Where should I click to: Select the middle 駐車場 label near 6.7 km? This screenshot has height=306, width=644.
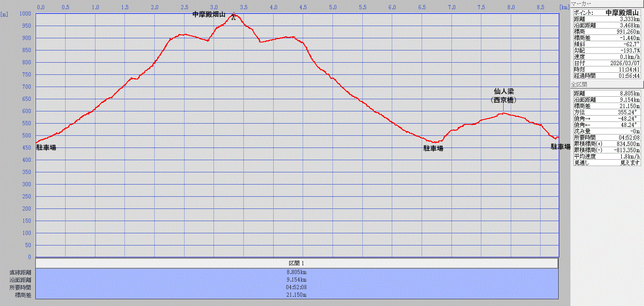point(433,148)
